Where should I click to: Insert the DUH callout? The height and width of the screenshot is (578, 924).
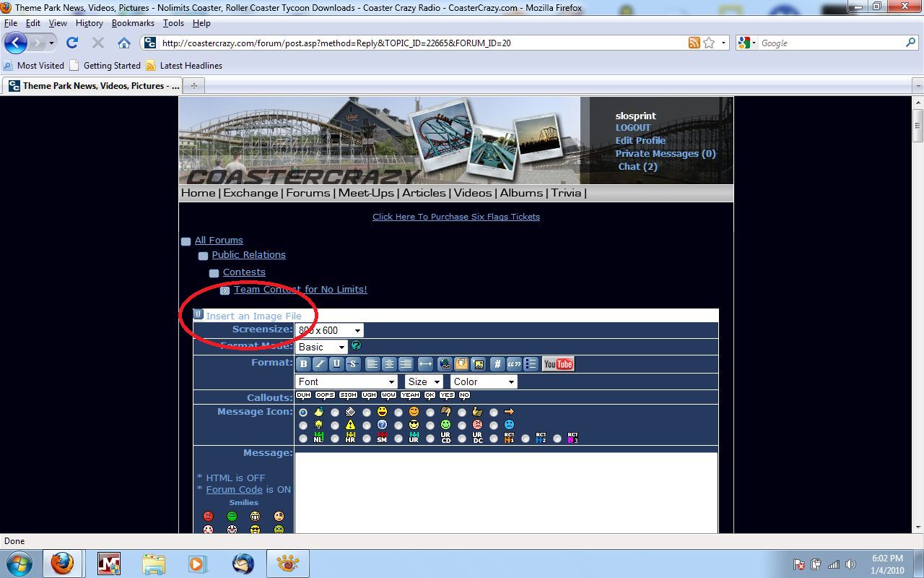pyautogui.click(x=303, y=395)
